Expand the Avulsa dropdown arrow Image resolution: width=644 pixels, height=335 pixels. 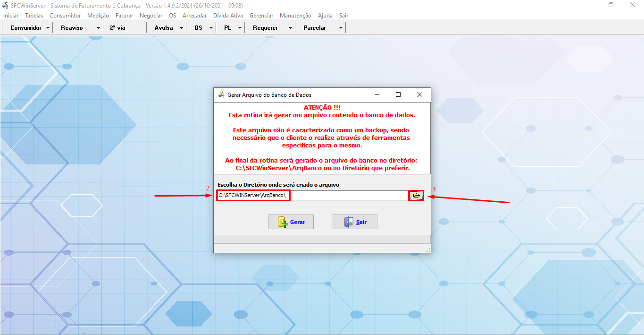pyautogui.click(x=181, y=28)
